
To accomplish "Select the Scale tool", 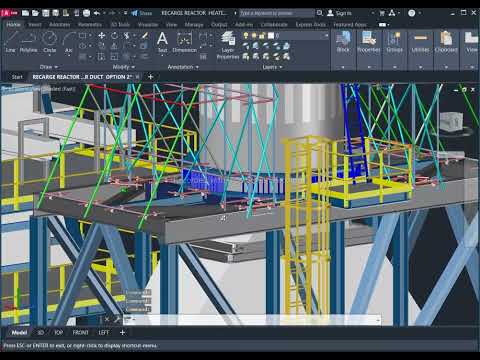I will pyautogui.click(x=114, y=57).
